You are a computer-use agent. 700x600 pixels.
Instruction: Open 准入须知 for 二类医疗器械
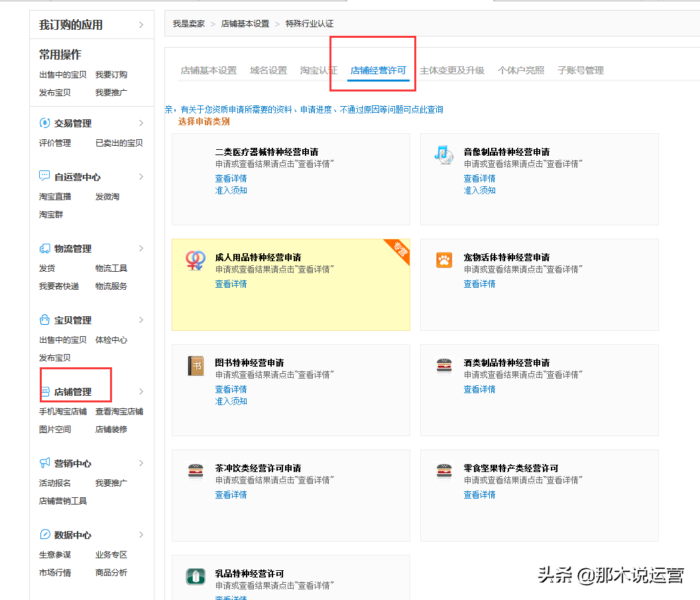tap(231, 191)
